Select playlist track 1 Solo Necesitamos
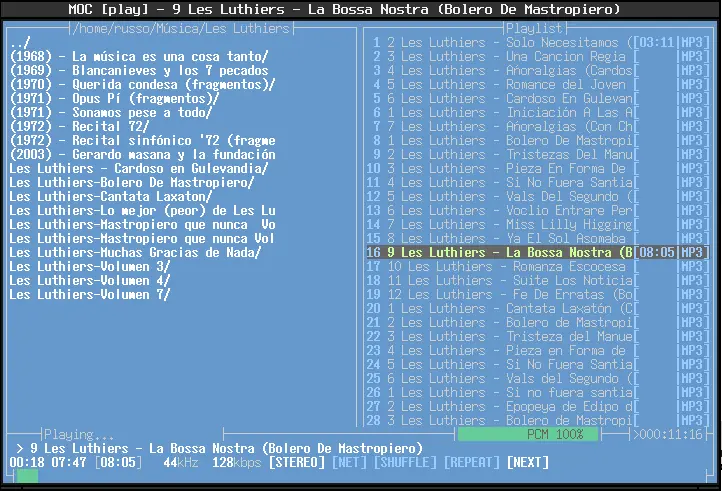Image resolution: width=722 pixels, height=491 pixels. point(537,42)
